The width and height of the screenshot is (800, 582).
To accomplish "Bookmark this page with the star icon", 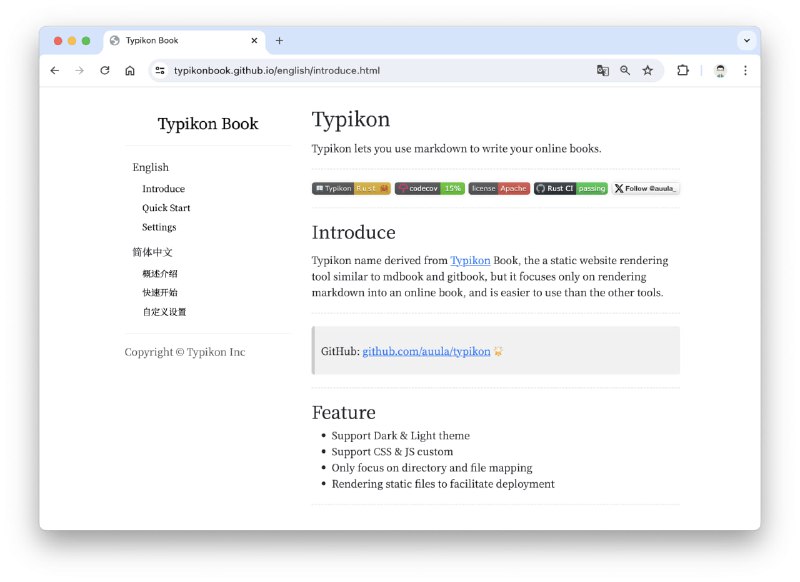I will pyautogui.click(x=647, y=71).
